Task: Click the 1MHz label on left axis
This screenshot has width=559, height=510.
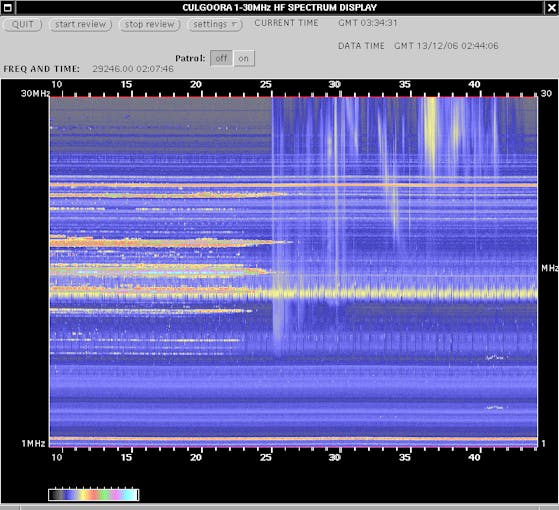Action: click(34, 444)
